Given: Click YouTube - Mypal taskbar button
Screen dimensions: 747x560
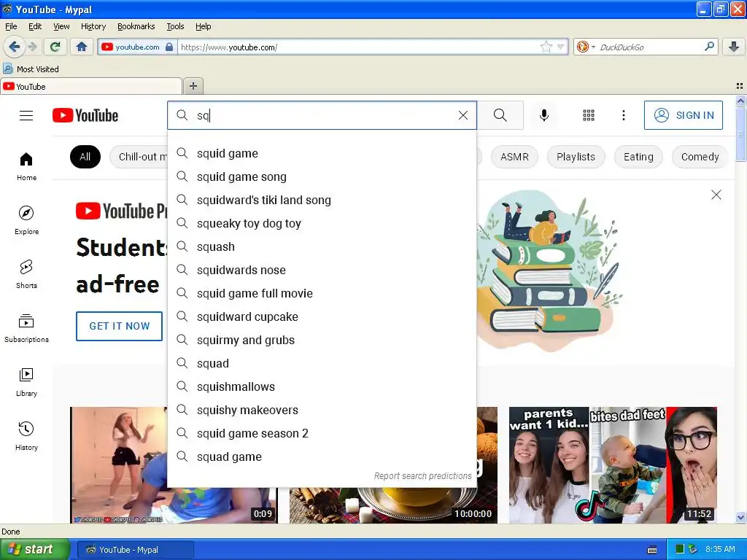Looking at the screenshot, I should coord(135,550).
